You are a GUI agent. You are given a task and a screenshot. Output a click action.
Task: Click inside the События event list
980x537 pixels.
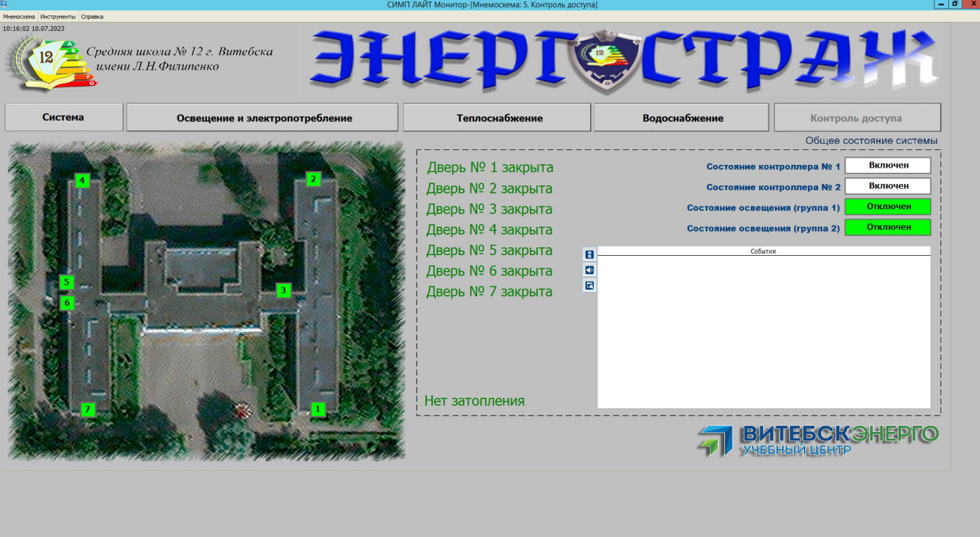pos(764,331)
